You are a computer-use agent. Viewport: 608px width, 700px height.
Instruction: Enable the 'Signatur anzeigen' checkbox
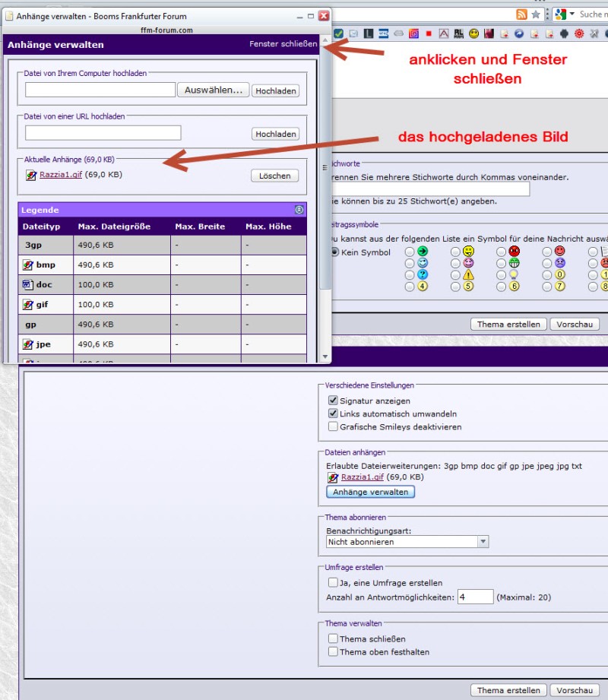[x=332, y=401]
